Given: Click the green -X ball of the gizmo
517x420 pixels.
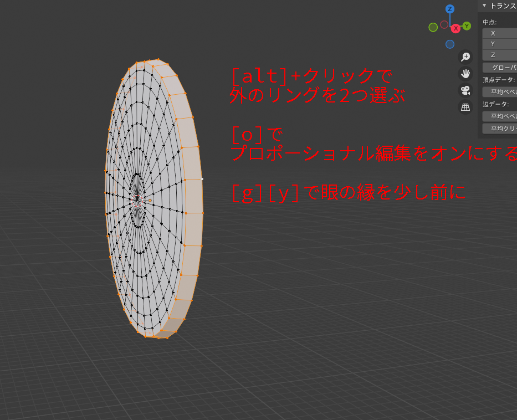Looking at the screenshot, I should coord(433,27).
